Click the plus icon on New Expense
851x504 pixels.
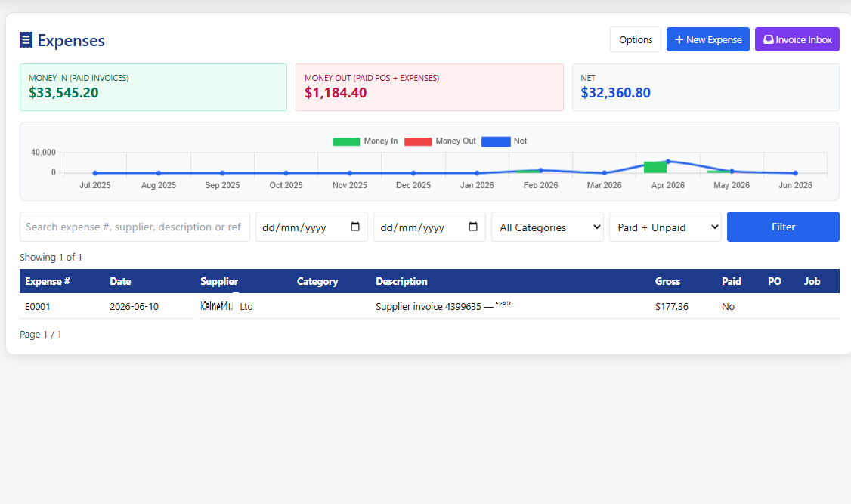click(x=679, y=39)
